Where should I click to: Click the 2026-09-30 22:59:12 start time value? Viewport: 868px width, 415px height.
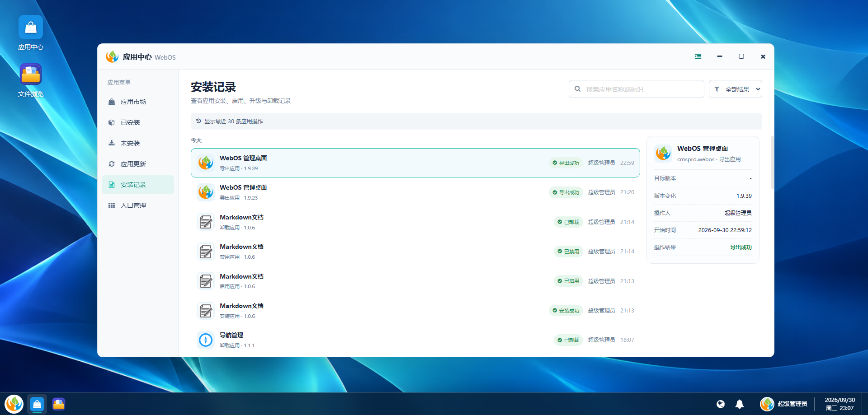click(725, 230)
